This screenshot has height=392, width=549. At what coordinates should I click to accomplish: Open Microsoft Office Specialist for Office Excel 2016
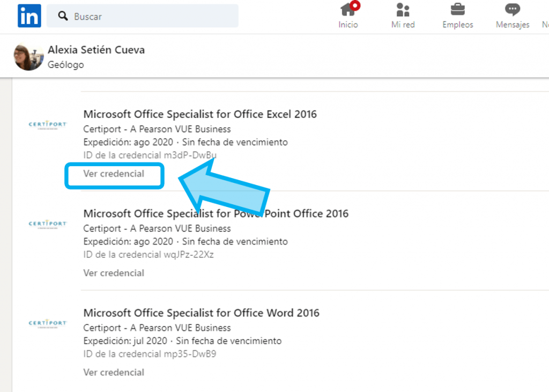pyautogui.click(x=200, y=114)
